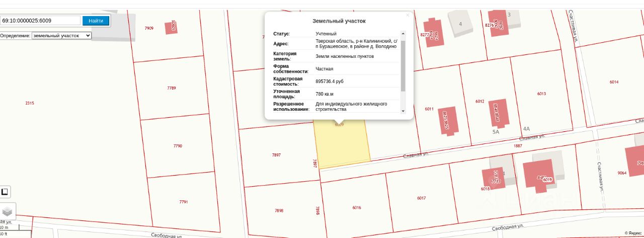Click the area value 780 кв.м
The width and height of the screenshot is (644, 238).
tap(325, 94)
